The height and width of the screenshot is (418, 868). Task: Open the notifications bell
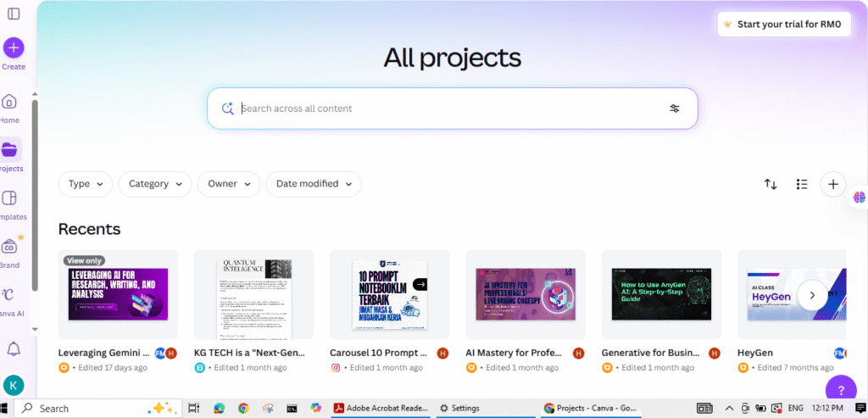(14, 348)
